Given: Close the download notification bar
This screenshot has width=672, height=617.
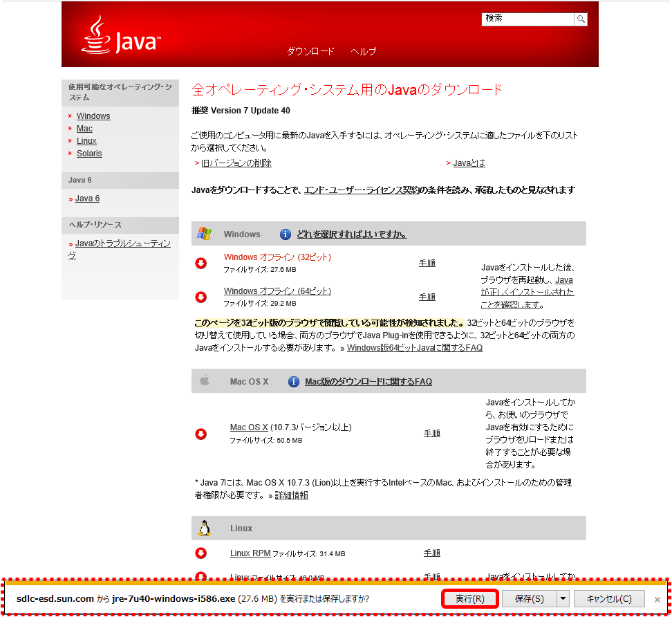Looking at the screenshot, I should (x=657, y=600).
